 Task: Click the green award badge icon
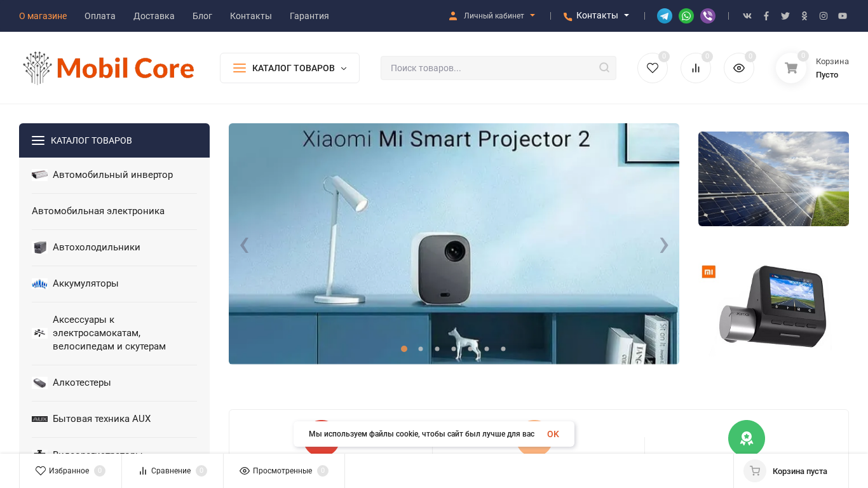747,438
